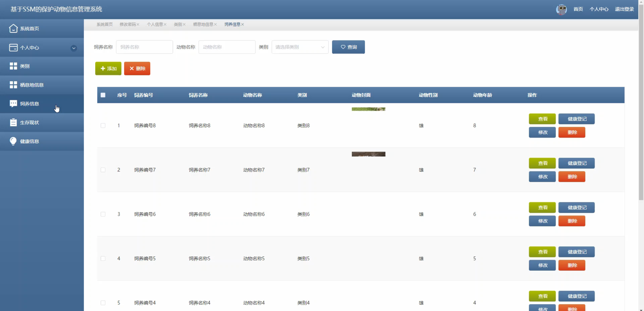Click the house icon for 系统首页
The height and width of the screenshot is (311, 644).
pyautogui.click(x=13, y=28)
